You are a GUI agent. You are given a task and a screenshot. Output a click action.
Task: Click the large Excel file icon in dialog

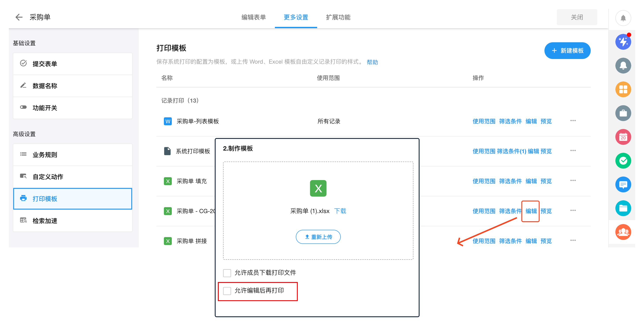(318, 188)
